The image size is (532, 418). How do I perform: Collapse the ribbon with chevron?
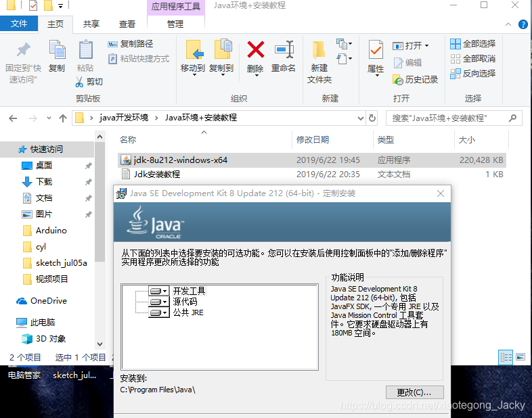tap(508, 24)
